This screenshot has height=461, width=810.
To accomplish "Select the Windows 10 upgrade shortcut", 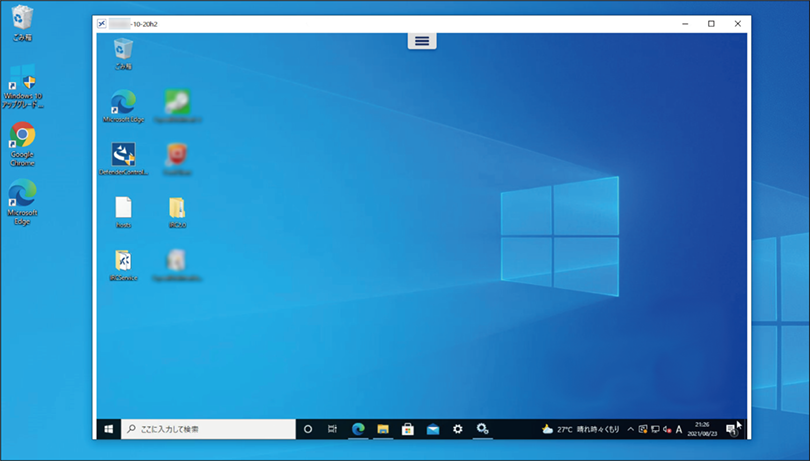I will click(22, 86).
